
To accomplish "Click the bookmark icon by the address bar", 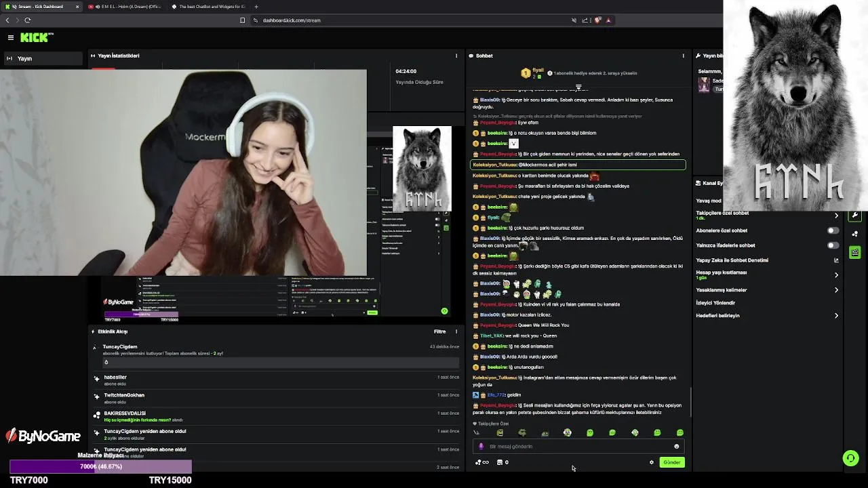I will (x=242, y=20).
